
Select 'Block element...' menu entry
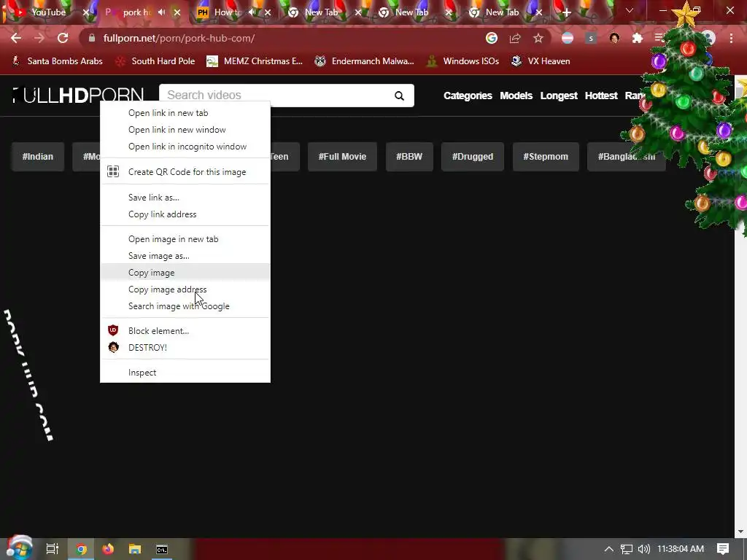click(x=185, y=330)
